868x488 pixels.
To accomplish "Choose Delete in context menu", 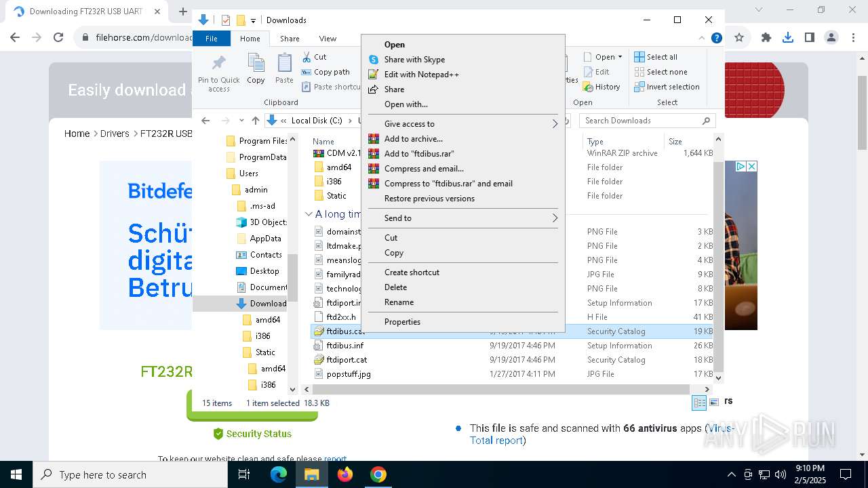I will pos(463,287).
